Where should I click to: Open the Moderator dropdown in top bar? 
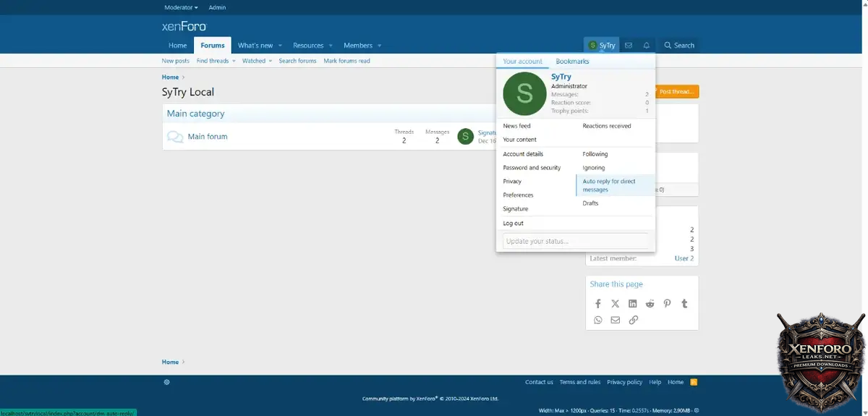(181, 7)
